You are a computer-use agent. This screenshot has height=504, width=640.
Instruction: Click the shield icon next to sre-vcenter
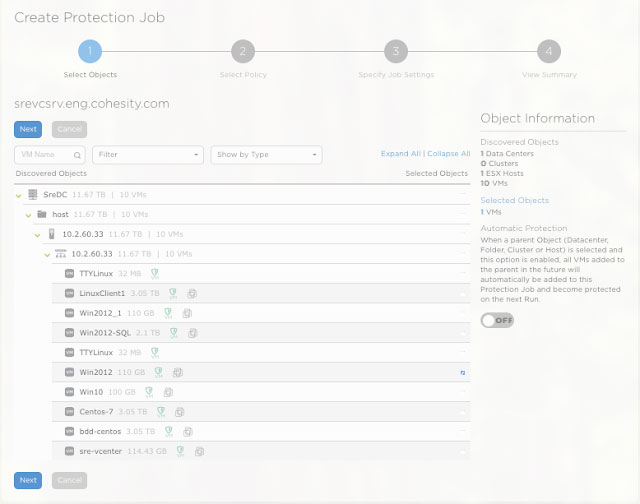[180, 451]
